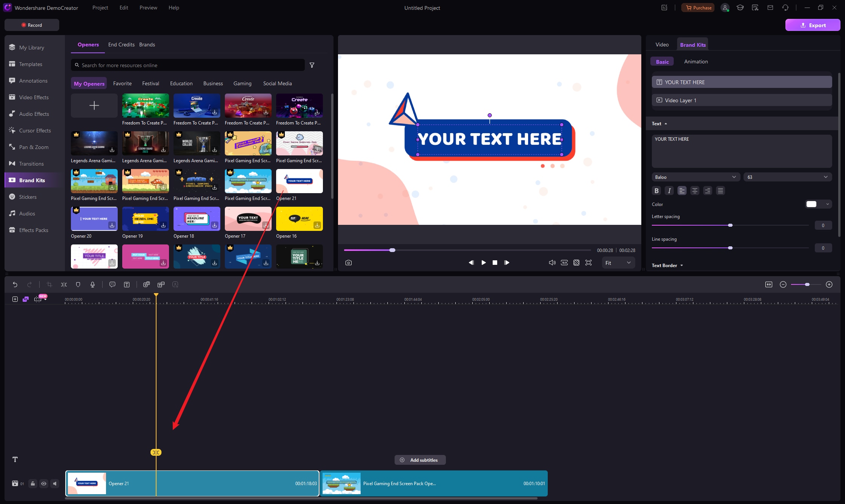
Task: Open the filter icon beside search
Action: pos(312,65)
